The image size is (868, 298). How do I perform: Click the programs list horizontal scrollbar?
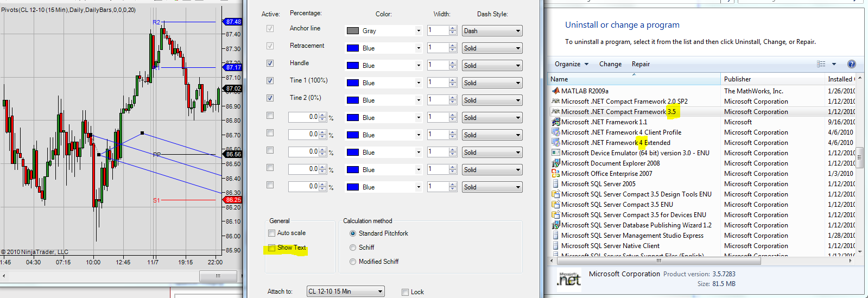pos(658,261)
